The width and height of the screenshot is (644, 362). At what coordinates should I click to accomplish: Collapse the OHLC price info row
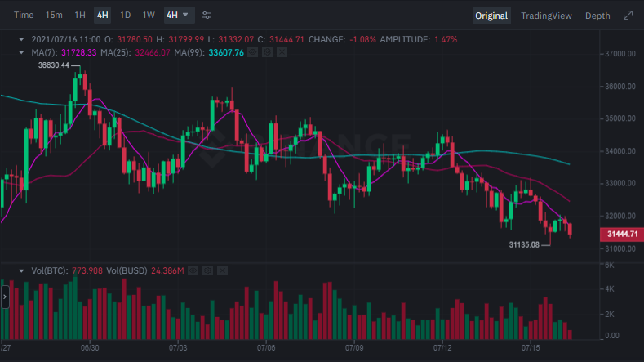[x=21, y=39]
